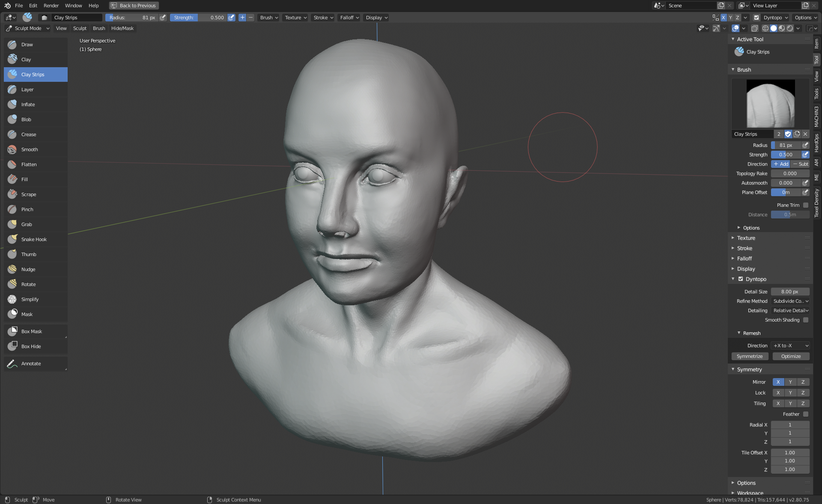
Task: Pick the Annotate tool
Action: 31,364
